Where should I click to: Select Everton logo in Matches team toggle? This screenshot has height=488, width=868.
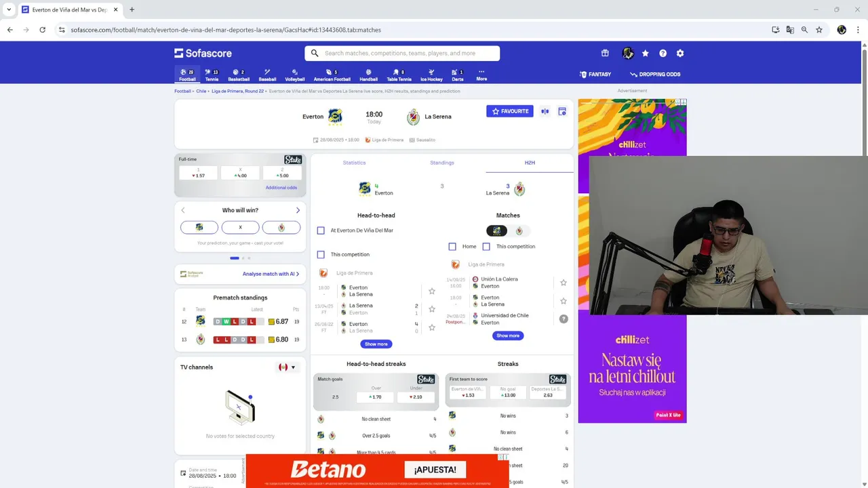tap(496, 231)
